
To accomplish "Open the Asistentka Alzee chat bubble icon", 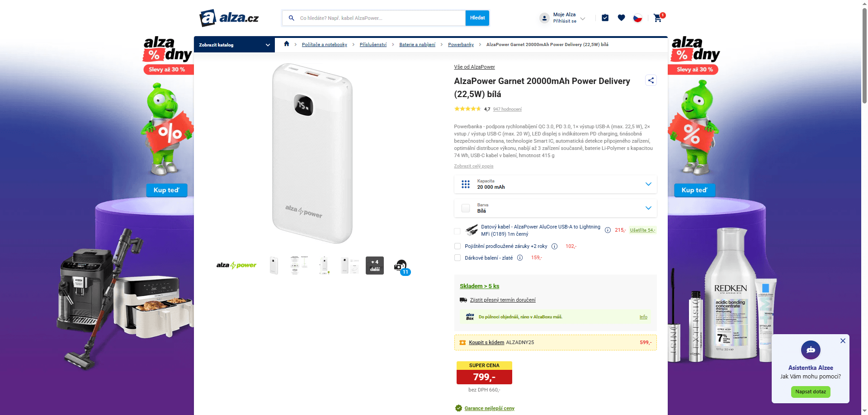I will (x=811, y=350).
